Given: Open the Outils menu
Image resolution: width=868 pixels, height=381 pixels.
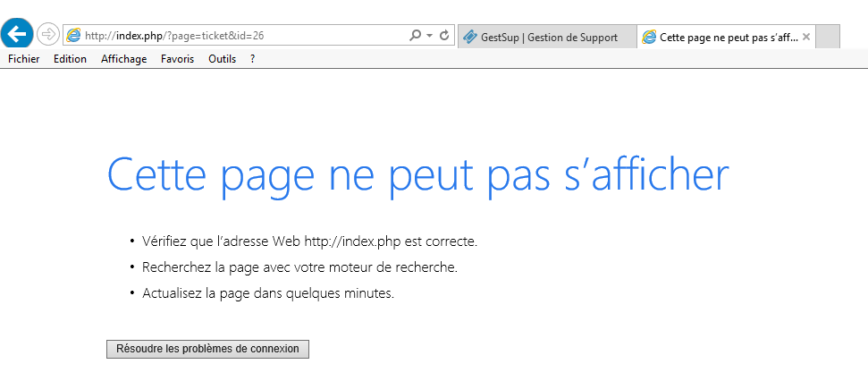Looking at the screenshot, I should pyautogui.click(x=222, y=59).
